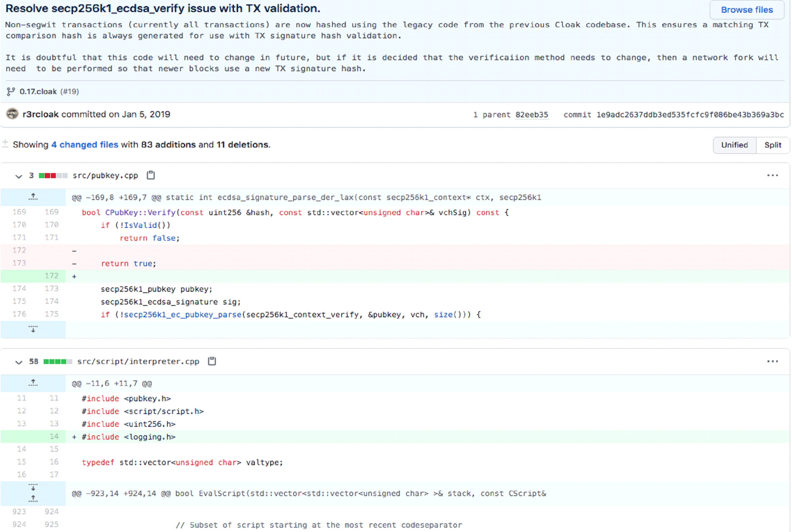Open the src/script/interpreter.cpp file name link
This screenshot has width=792, height=532.
pos(138,362)
